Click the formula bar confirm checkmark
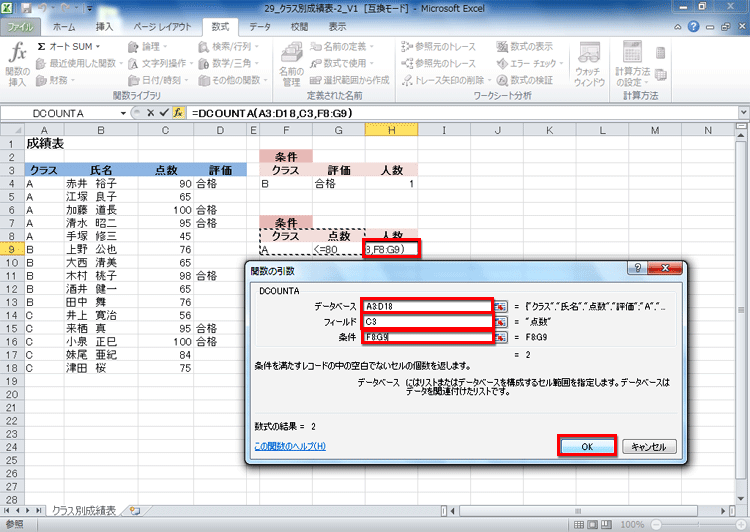 pyautogui.click(x=164, y=113)
